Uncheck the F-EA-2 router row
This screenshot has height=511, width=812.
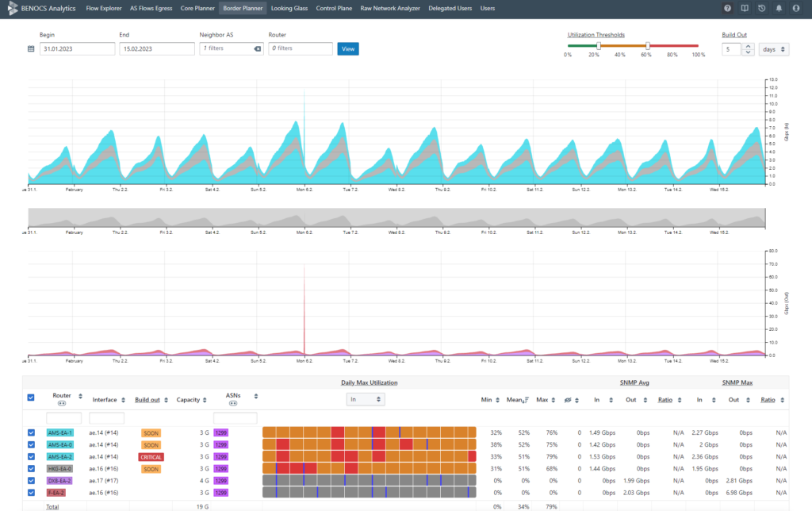point(30,493)
